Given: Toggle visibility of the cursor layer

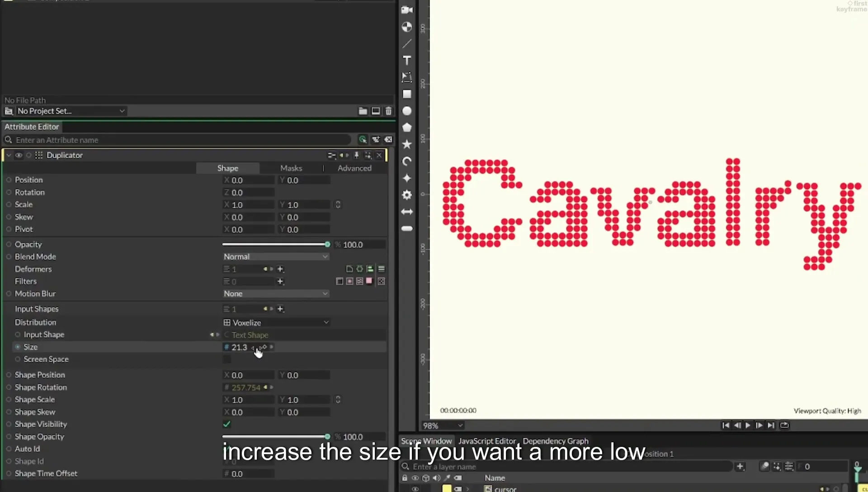Looking at the screenshot, I should pyautogui.click(x=415, y=489).
